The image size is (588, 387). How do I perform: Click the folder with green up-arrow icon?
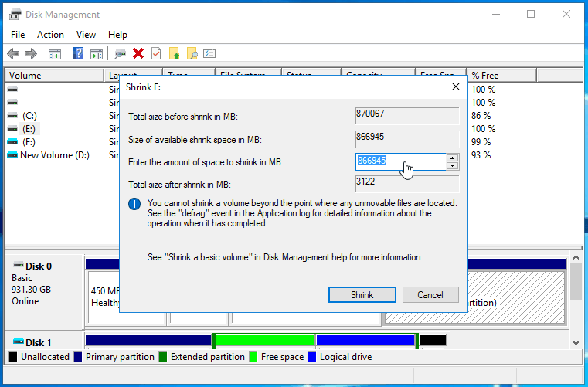tap(174, 53)
